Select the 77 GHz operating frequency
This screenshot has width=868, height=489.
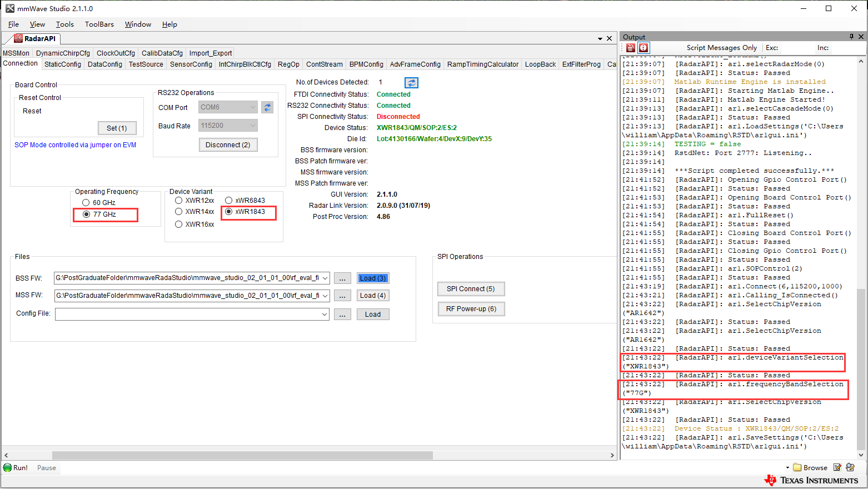(x=86, y=214)
